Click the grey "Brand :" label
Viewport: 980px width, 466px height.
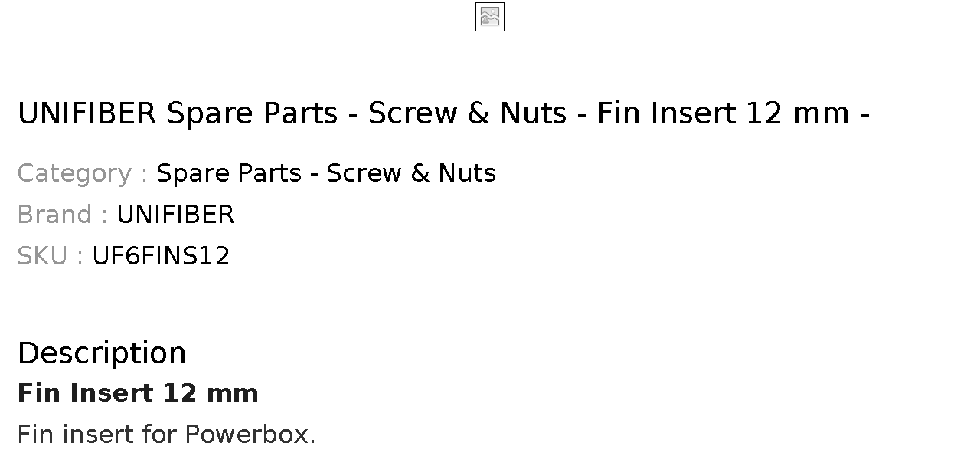coord(63,215)
